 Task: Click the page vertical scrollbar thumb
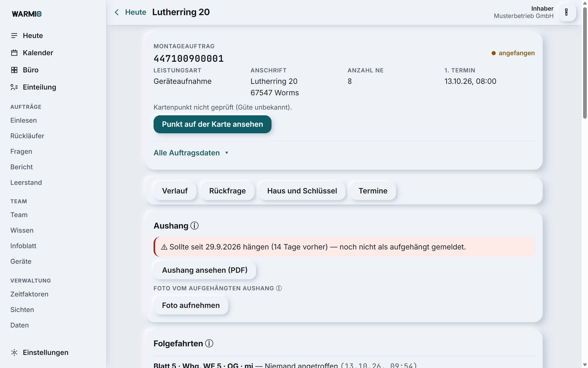585,63
